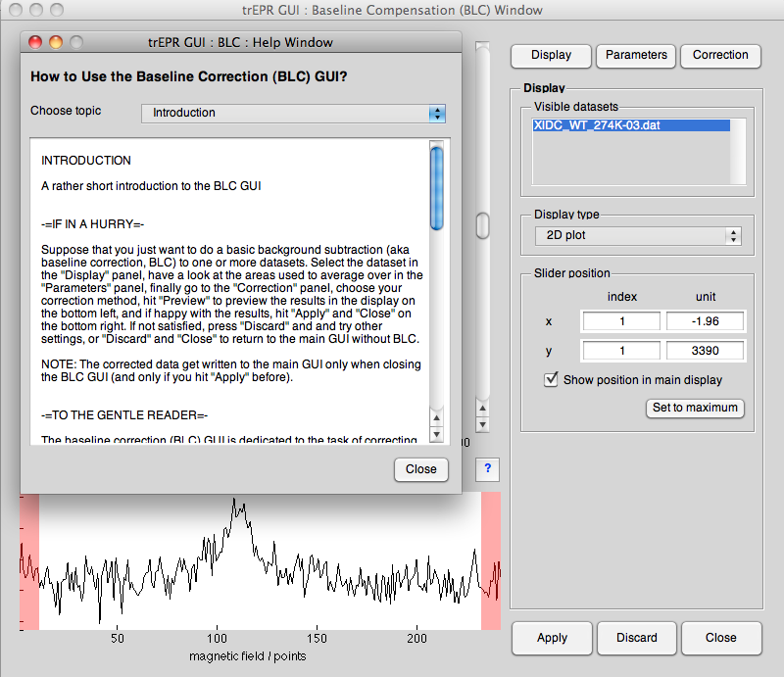This screenshot has width=784, height=677.
Task: Click the main slider's up arrow
Action: coord(482,409)
